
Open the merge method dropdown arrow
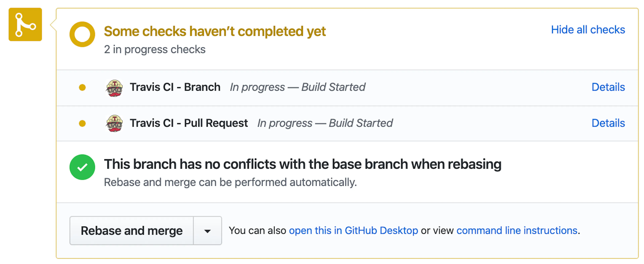(x=207, y=231)
